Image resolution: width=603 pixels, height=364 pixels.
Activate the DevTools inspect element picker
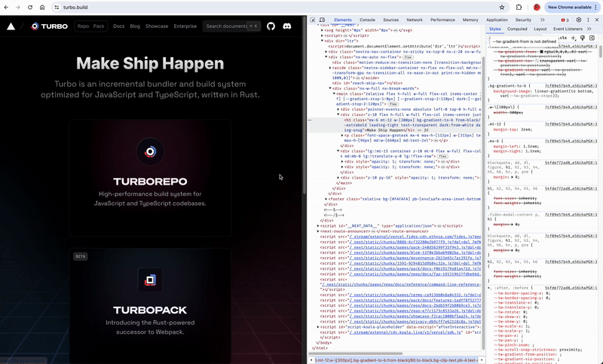(313, 19)
